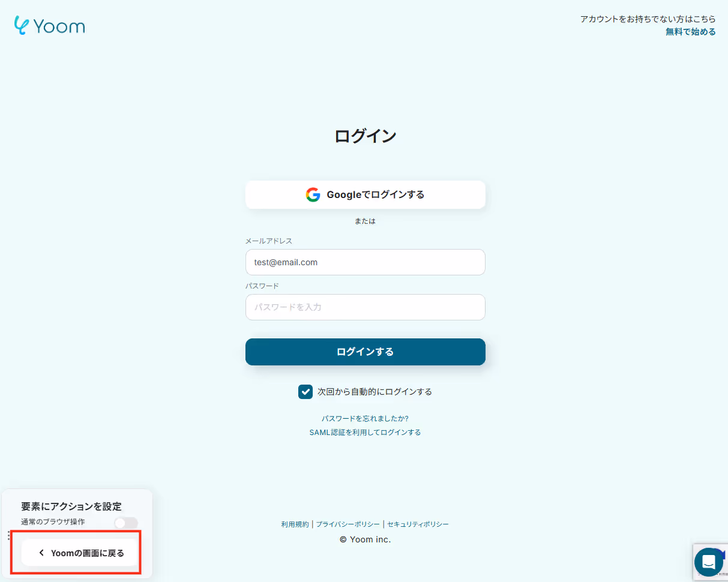Focus the パスワード input field
The image size is (728, 582).
pos(365,307)
